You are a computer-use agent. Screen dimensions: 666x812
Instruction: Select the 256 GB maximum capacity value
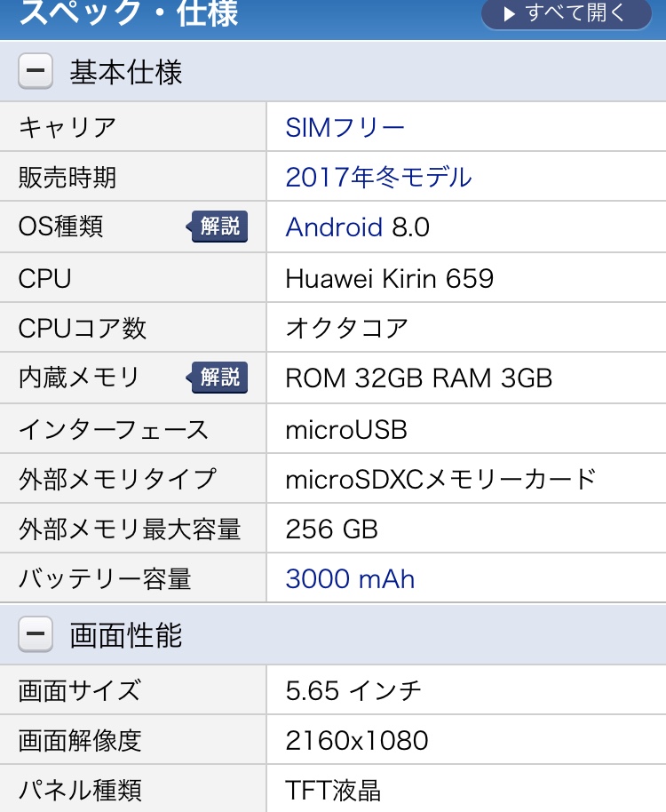point(332,530)
